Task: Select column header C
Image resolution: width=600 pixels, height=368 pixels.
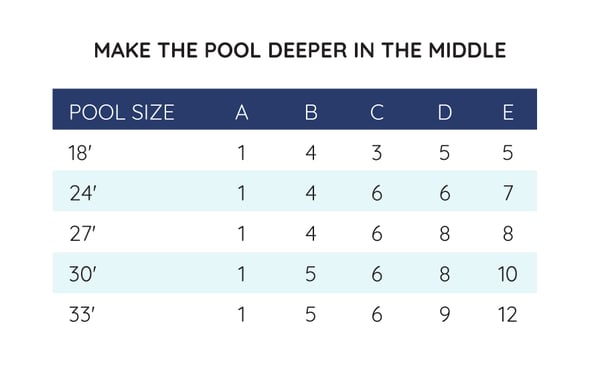Action: (x=377, y=112)
